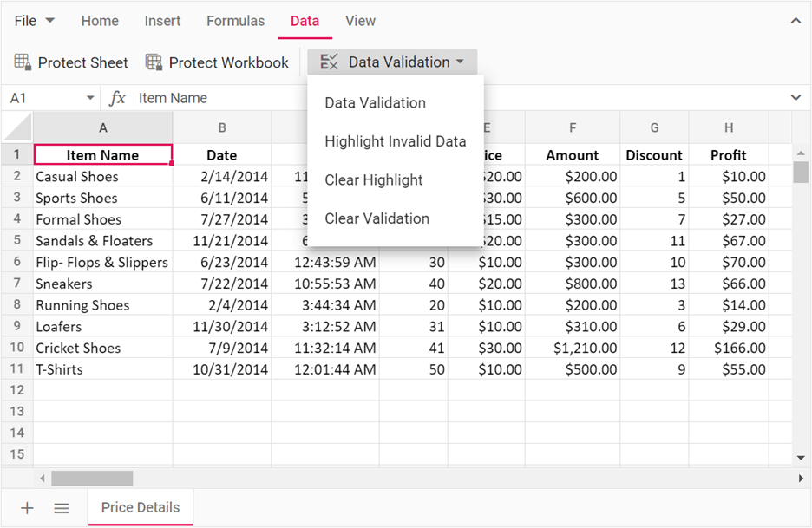Click the vertical scrollbar thumb

click(801, 172)
